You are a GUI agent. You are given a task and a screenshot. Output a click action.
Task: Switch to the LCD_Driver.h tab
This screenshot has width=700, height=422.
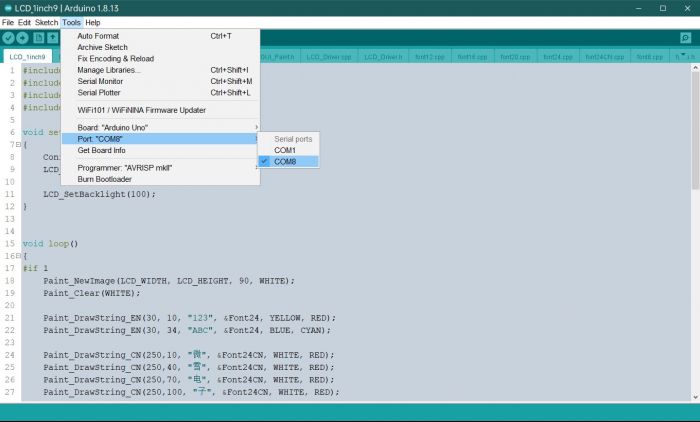pyautogui.click(x=383, y=57)
